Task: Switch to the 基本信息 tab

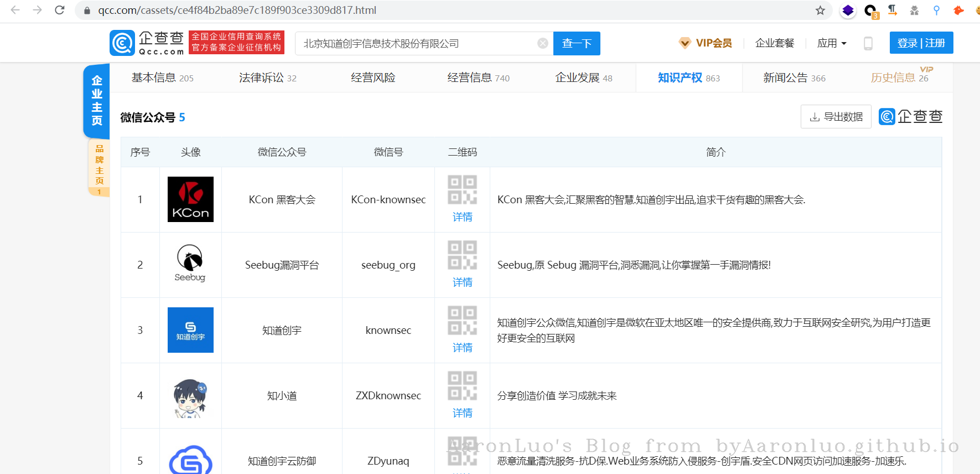Action: tap(162, 78)
